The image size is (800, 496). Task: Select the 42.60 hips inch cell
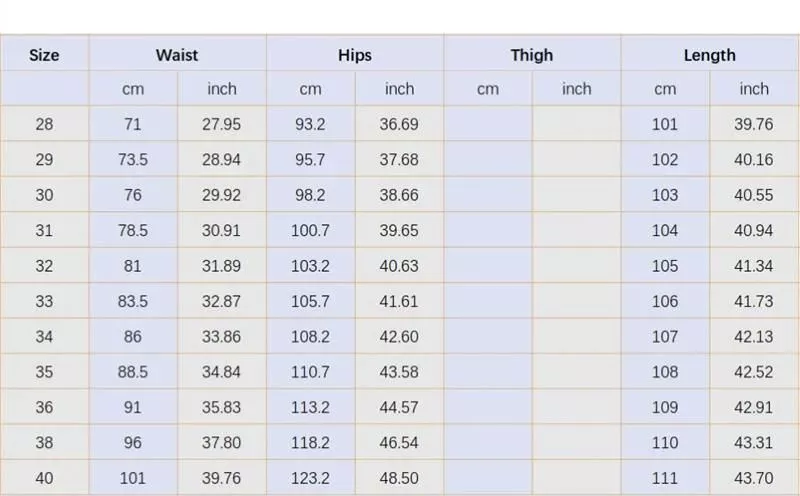(x=399, y=337)
